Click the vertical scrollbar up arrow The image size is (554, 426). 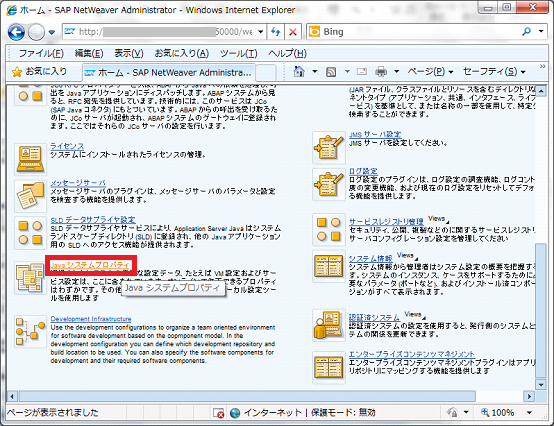pyautogui.click(x=541, y=91)
